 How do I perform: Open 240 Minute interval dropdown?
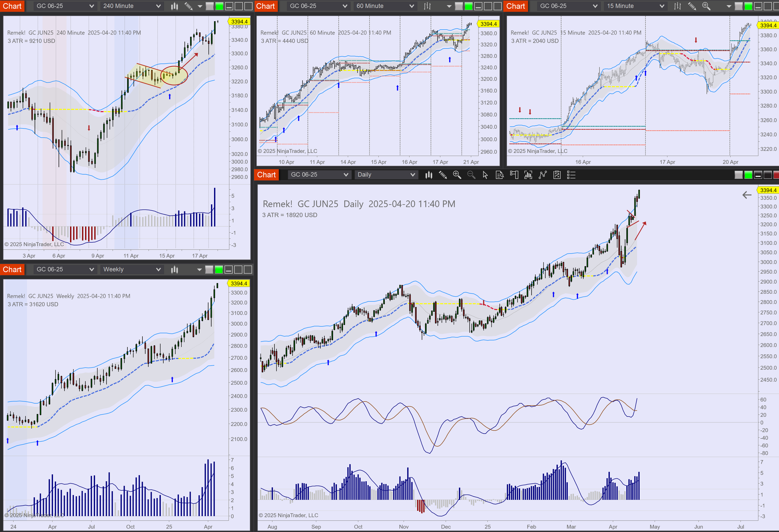click(x=132, y=6)
